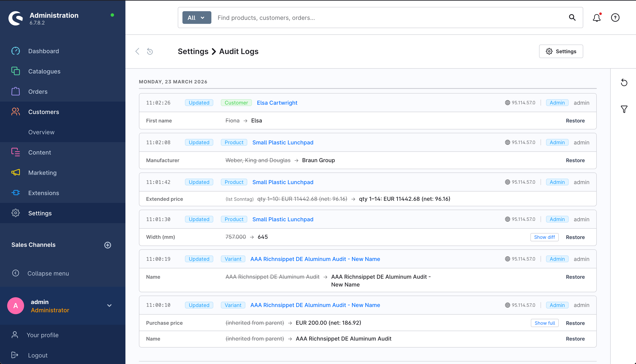636x364 pixels.
Task: Open the filter funnel icon
Action: [x=624, y=109]
